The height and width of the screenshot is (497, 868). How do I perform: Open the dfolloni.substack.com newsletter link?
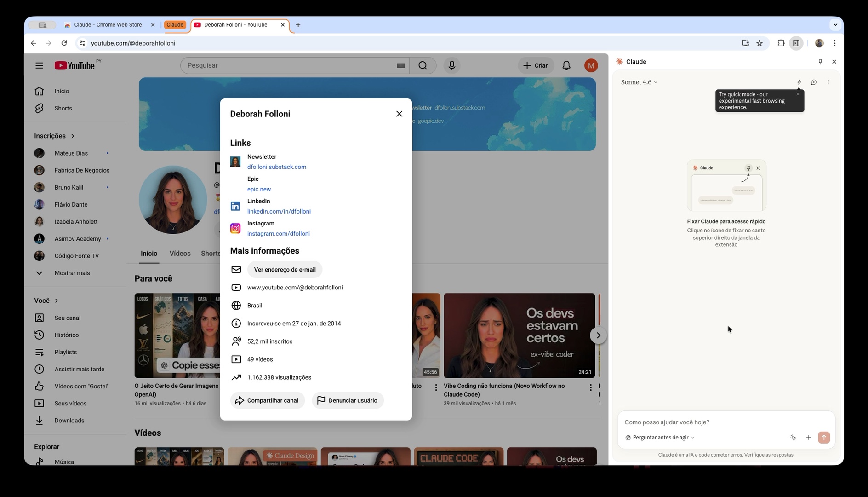tap(277, 167)
